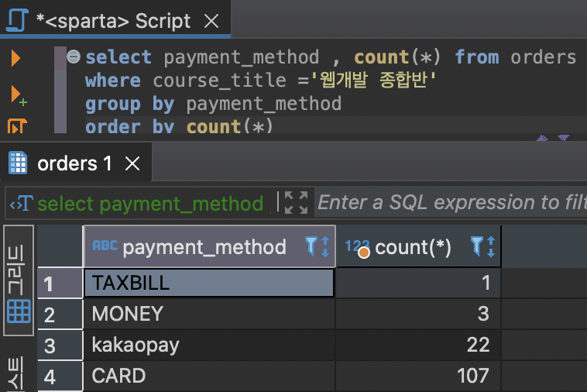Screen dimensions: 587x392
Task: Click the SQL text icon beside executed query
Action: pos(22,203)
